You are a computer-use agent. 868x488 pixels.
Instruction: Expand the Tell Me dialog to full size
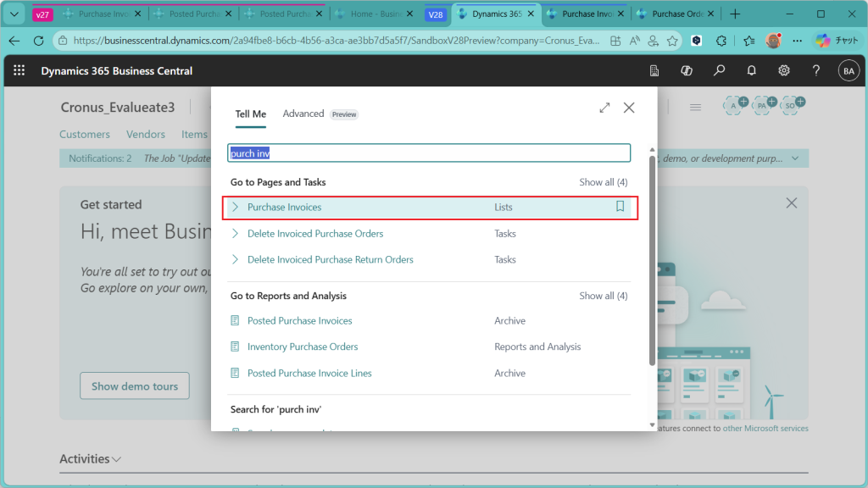(604, 108)
